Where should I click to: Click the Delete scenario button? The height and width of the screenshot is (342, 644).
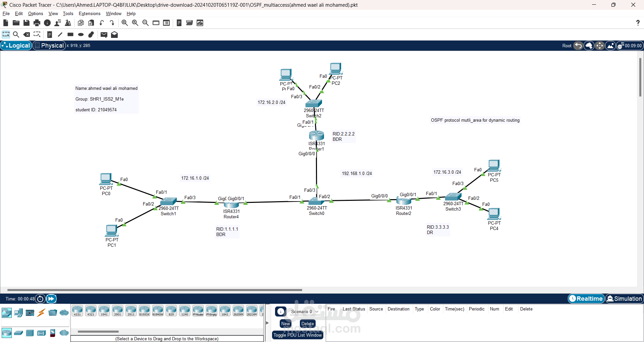click(x=308, y=324)
